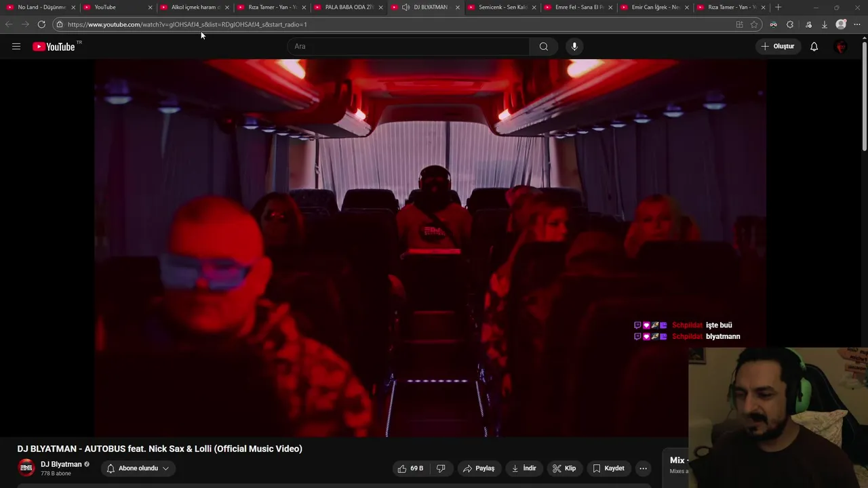Click the video title DJ BLYATMAN - AUTOBUS
Viewport: 868px width, 488px height.
coord(160,449)
